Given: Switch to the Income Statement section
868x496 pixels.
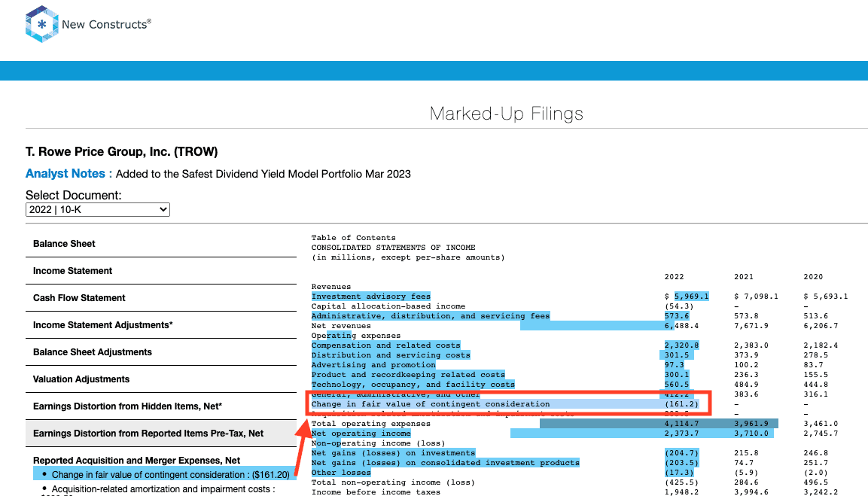Looking at the screenshot, I should tap(72, 271).
